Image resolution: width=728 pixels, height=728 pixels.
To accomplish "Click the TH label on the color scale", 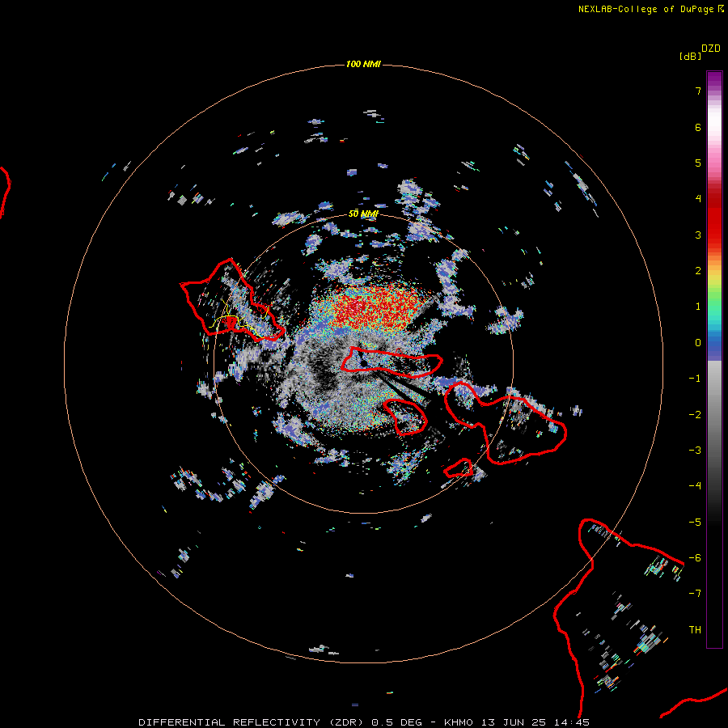I will point(695,630).
